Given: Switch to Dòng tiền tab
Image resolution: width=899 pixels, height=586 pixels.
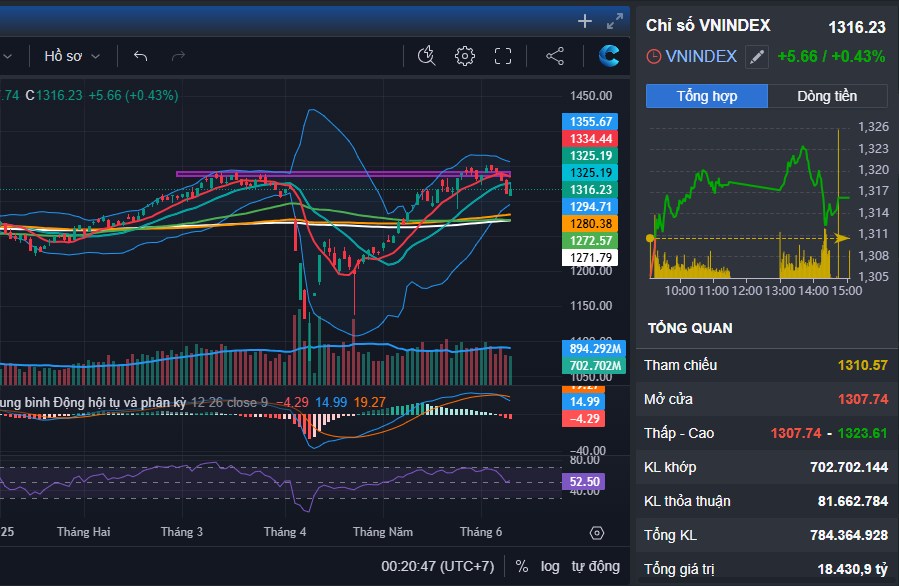Looking at the screenshot, I should pyautogui.click(x=827, y=96).
